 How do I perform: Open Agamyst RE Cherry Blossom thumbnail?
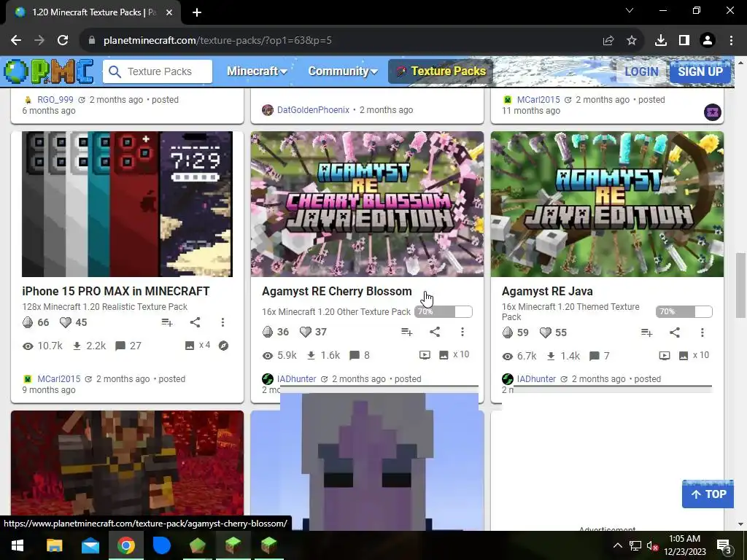tap(367, 204)
